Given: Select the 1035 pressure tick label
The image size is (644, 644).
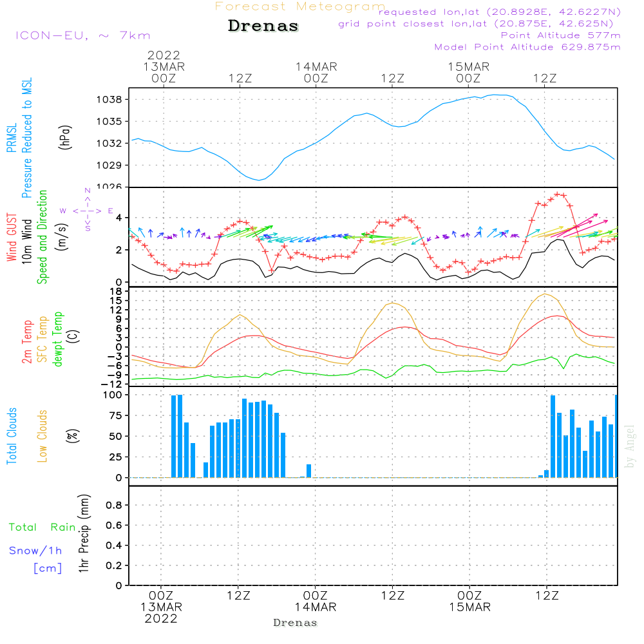Looking at the screenshot, I should 109,122.
